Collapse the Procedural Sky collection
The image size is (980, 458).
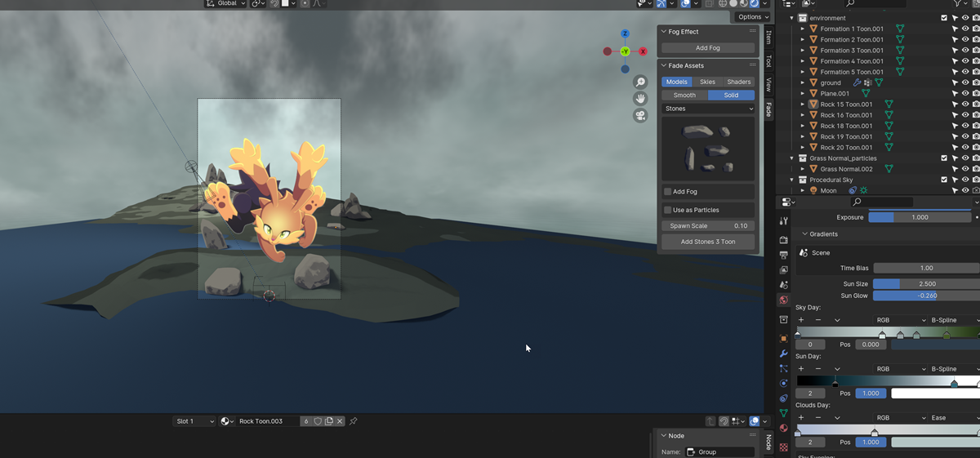[x=791, y=180]
